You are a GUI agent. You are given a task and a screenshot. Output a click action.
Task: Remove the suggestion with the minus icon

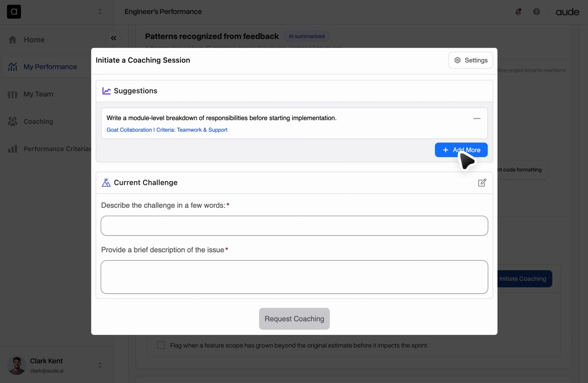[x=477, y=118]
